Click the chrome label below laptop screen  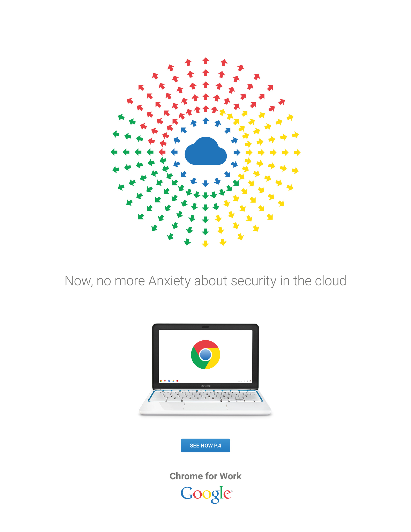(205, 386)
